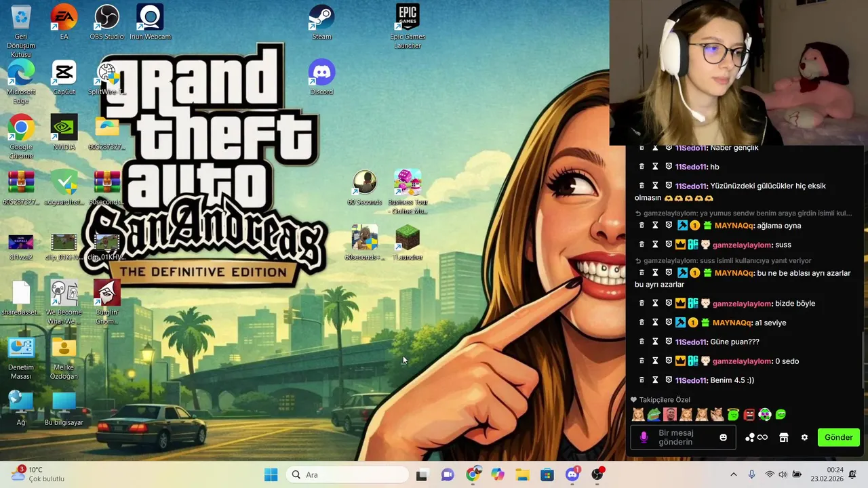
Task: Open Microsoft Store from the taskbar
Action: (x=547, y=474)
